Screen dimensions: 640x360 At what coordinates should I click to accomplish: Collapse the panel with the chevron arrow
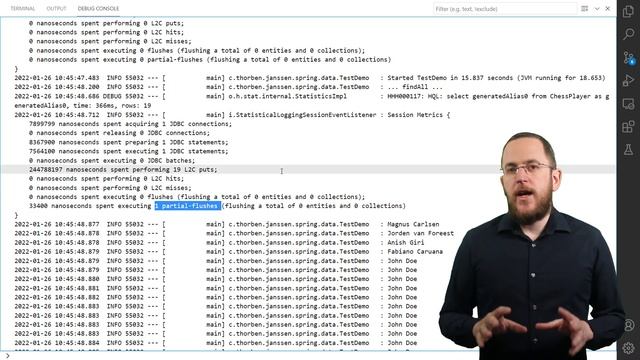pos(597,9)
